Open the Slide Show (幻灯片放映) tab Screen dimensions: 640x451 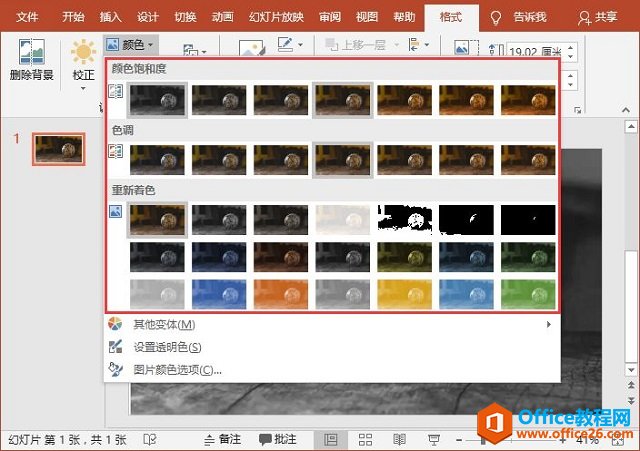click(277, 17)
